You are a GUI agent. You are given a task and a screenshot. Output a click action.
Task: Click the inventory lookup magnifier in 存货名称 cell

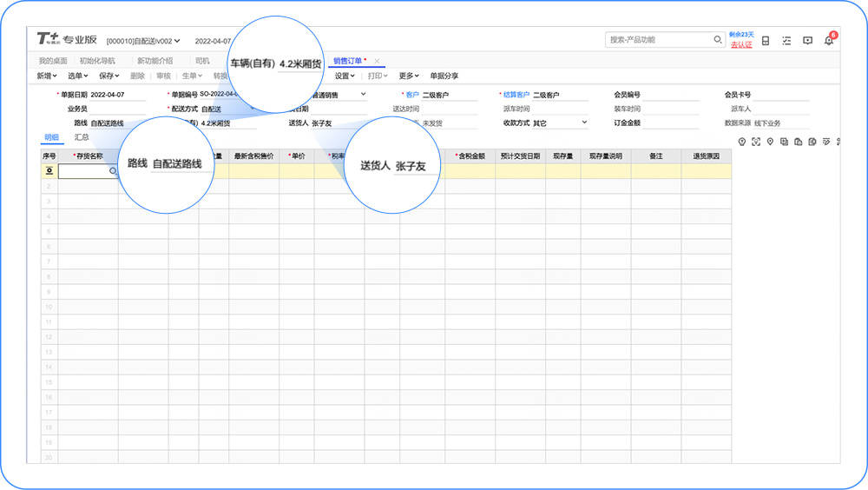click(113, 171)
